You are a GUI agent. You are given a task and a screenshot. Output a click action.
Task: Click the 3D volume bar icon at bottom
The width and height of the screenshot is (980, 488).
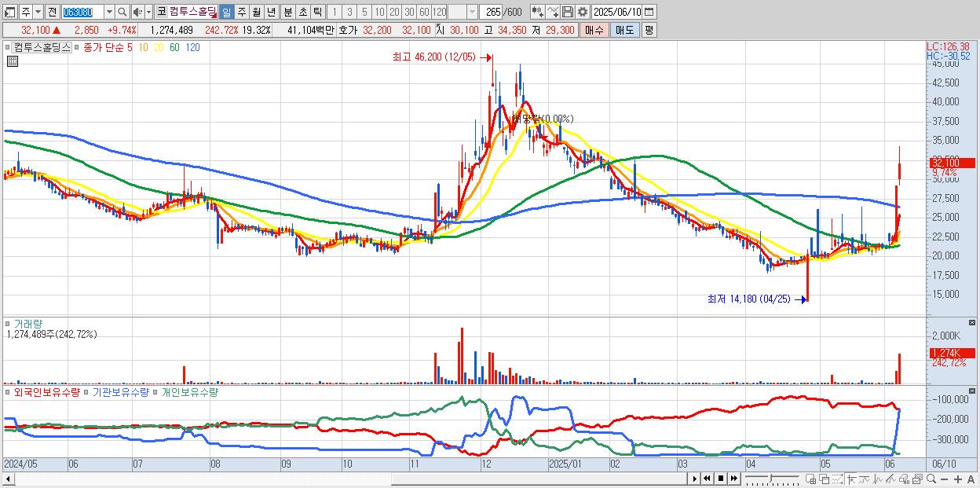point(905,479)
